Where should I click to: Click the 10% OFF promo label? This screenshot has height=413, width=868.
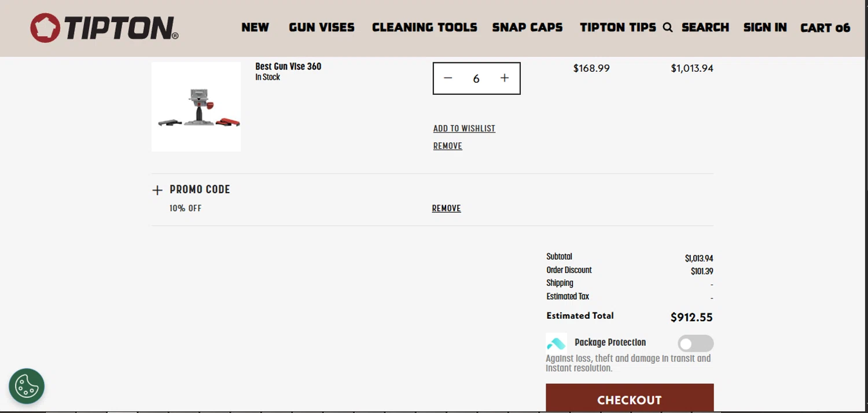pos(186,208)
